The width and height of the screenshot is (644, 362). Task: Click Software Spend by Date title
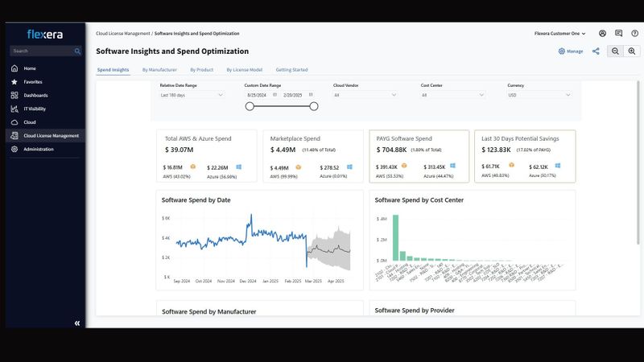[x=196, y=200]
